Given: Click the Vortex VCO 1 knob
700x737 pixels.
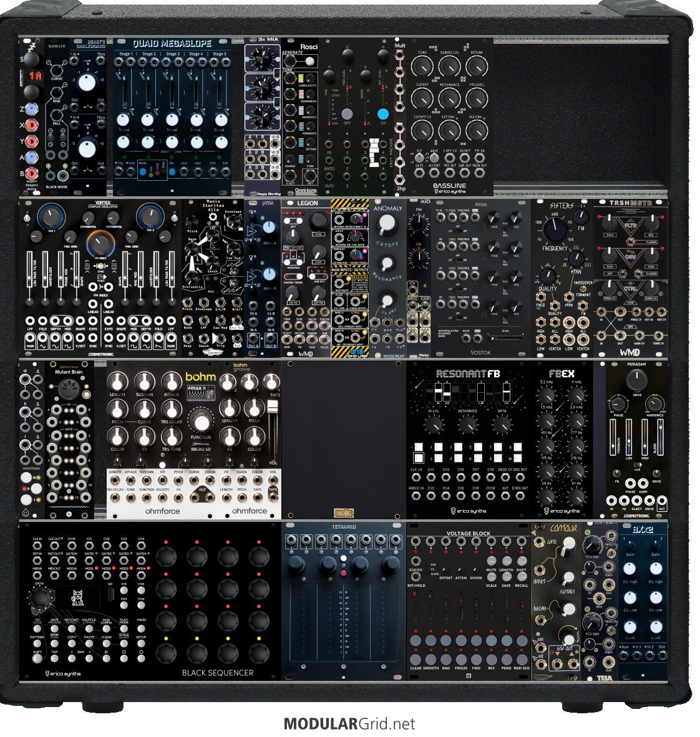Looking at the screenshot, I should tap(51, 216).
